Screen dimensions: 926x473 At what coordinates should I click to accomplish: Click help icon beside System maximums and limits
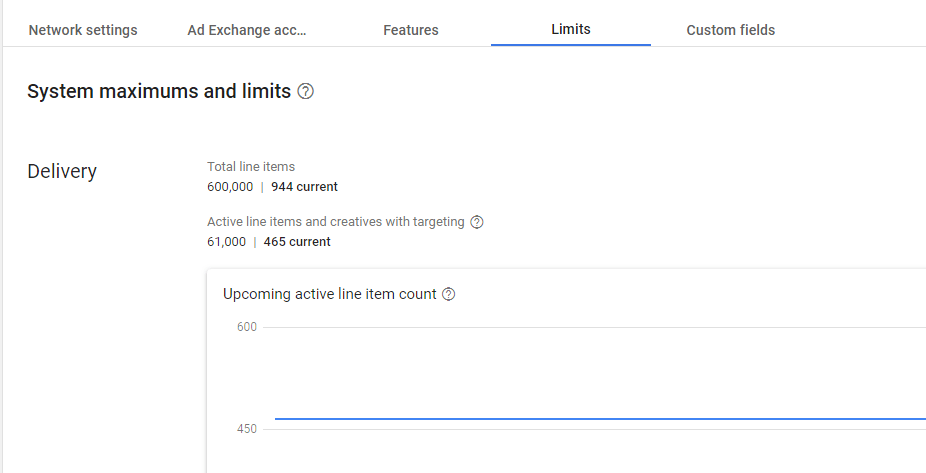click(x=306, y=92)
